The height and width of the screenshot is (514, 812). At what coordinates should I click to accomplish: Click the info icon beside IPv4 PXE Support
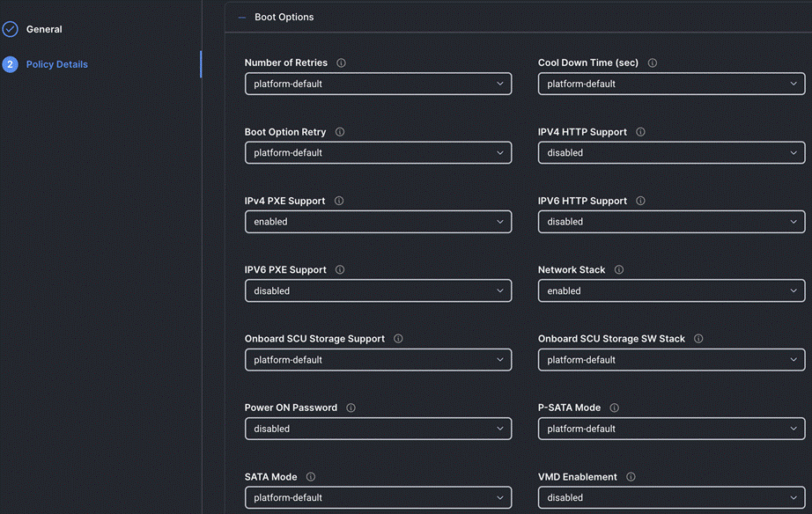(x=339, y=201)
